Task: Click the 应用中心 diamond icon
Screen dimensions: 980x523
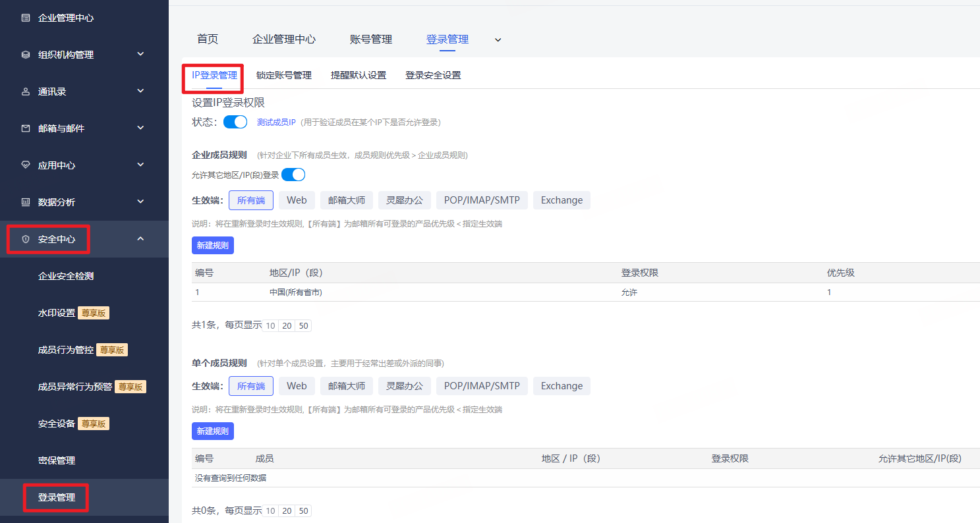Action: (x=26, y=165)
